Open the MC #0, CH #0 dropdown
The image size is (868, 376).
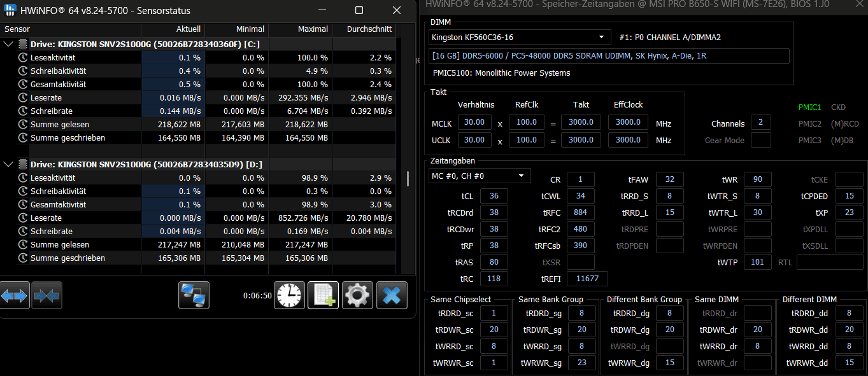(x=480, y=176)
